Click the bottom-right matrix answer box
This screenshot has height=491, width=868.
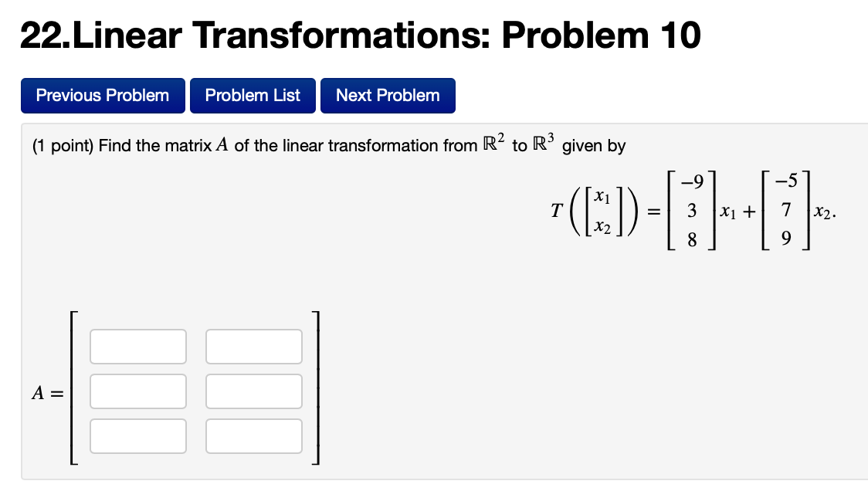point(254,435)
